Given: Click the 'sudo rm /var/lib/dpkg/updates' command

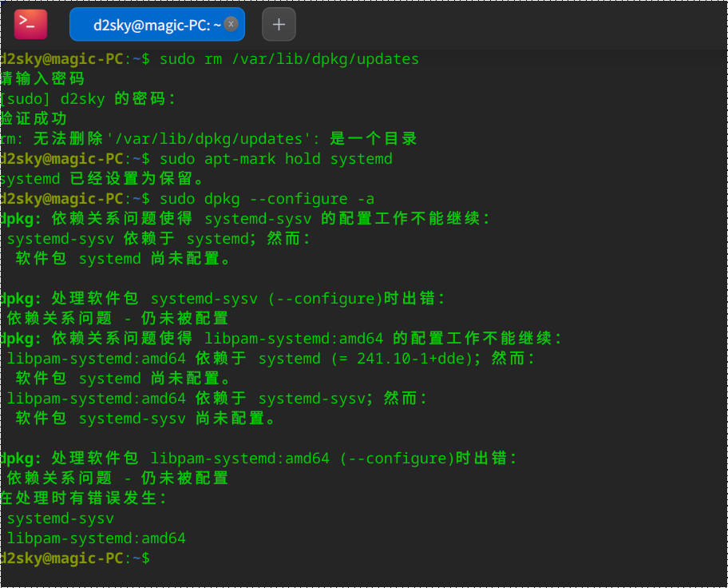Looking at the screenshot, I should tap(289, 59).
